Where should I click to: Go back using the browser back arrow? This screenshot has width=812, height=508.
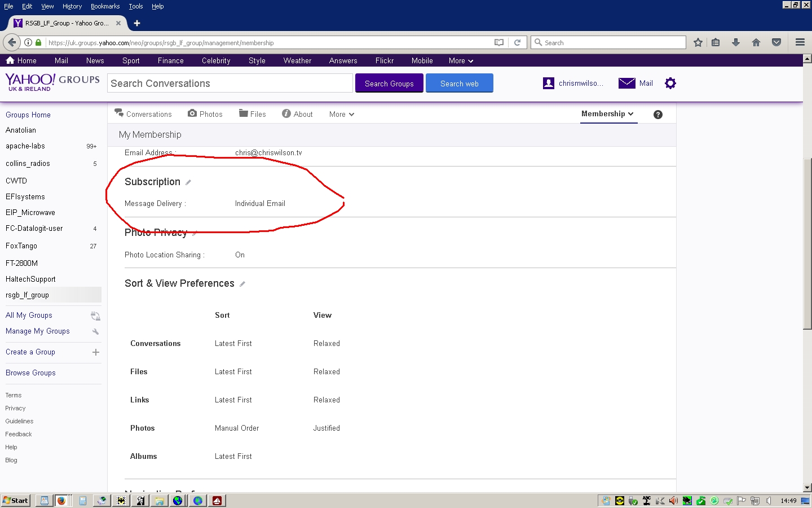coord(12,42)
